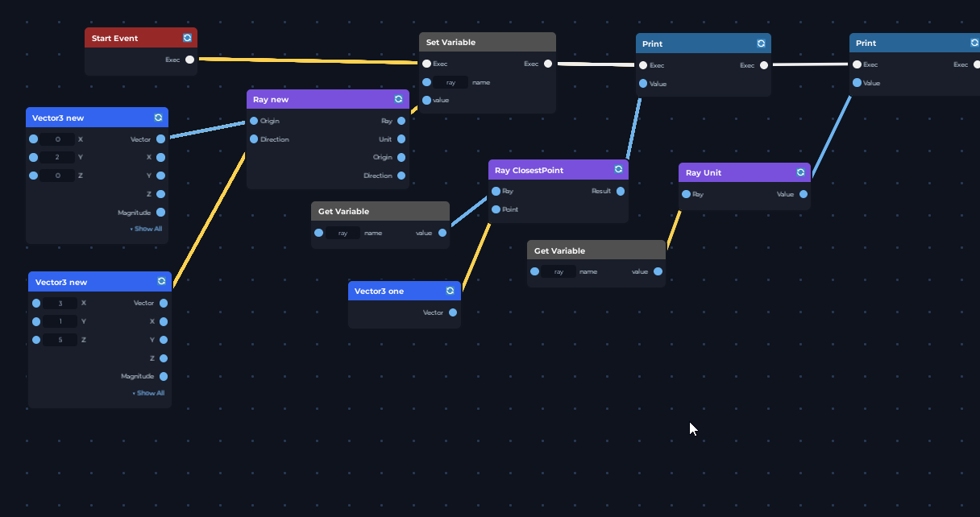
Task: Click refresh icon on Start Event node
Action: pos(188,38)
